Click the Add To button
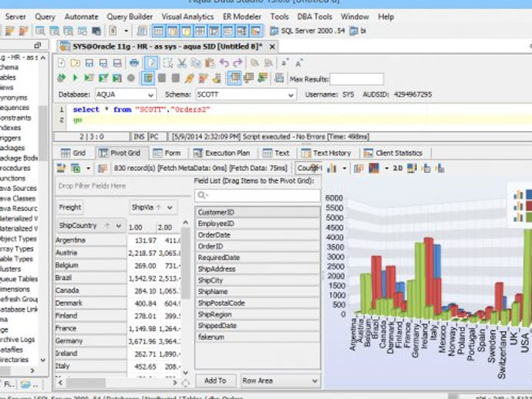The height and width of the screenshot is (399, 532). [215, 381]
